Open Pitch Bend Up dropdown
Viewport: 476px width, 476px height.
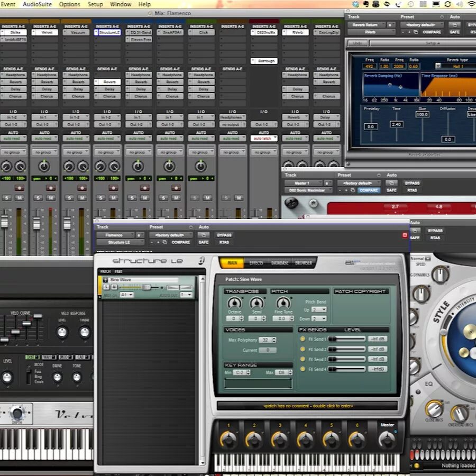tap(319, 309)
